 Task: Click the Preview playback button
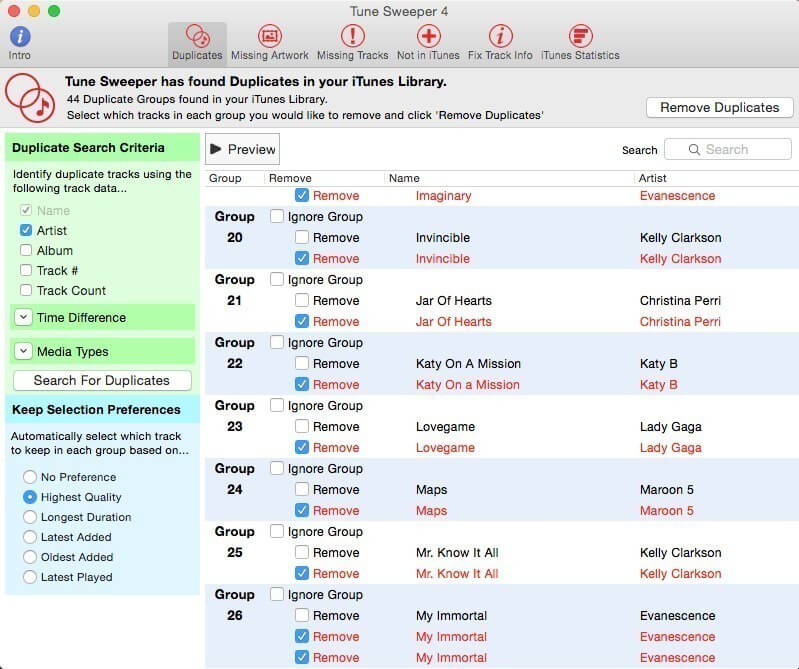pyautogui.click(x=242, y=149)
